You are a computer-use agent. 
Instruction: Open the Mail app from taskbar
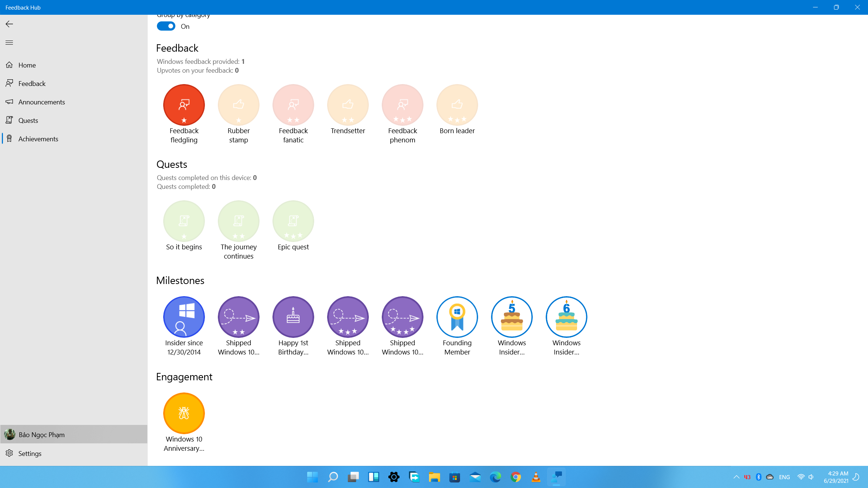click(x=475, y=477)
